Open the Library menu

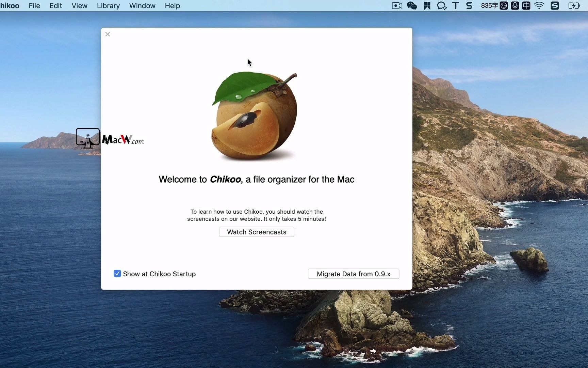click(108, 6)
